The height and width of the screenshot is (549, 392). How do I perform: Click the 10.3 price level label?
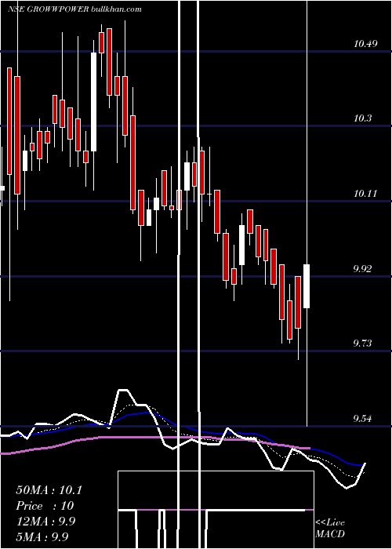coord(362,118)
